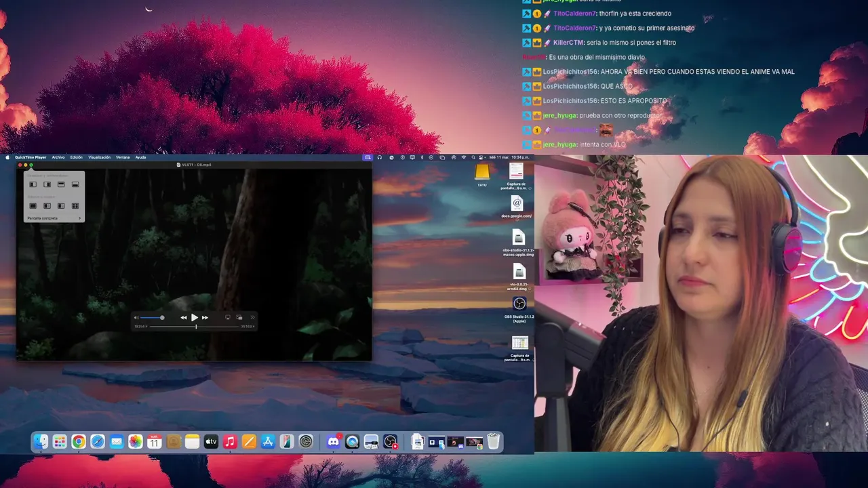This screenshot has width=868, height=488.
Task: Open Photos app in Dock
Action: coord(136,442)
